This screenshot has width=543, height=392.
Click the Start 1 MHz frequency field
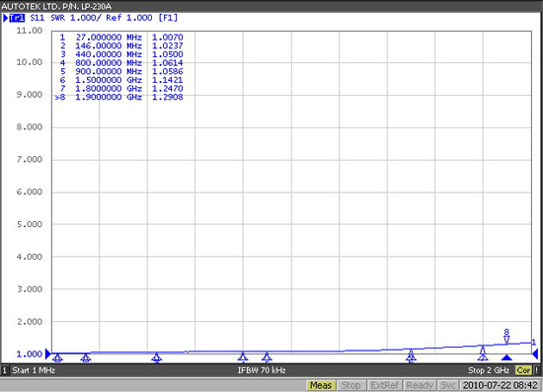pyautogui.click(x=34, y=370)
